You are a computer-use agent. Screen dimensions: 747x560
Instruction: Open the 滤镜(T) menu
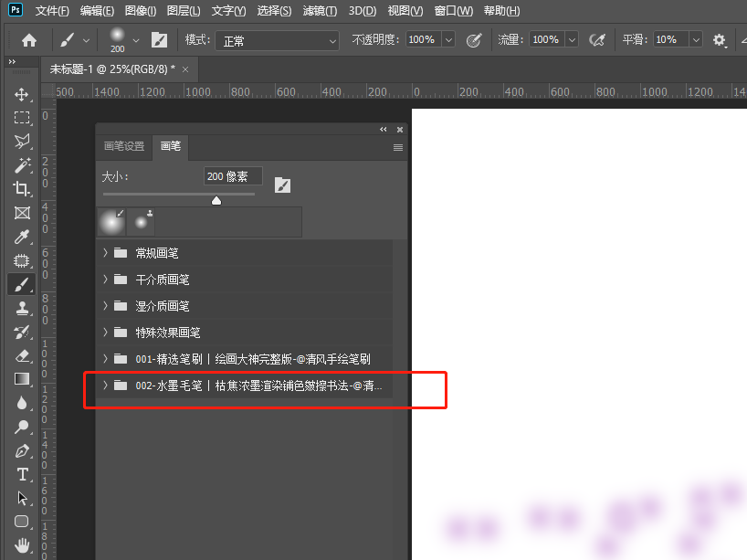320,10
